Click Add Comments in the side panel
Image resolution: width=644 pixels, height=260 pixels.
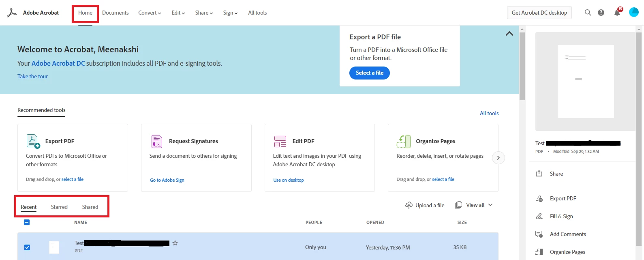568,234
